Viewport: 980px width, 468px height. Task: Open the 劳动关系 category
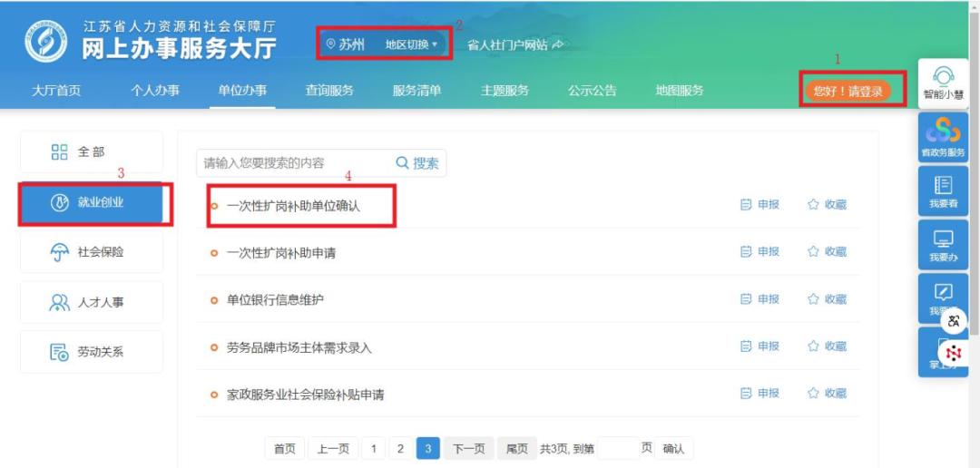point(60,352)
